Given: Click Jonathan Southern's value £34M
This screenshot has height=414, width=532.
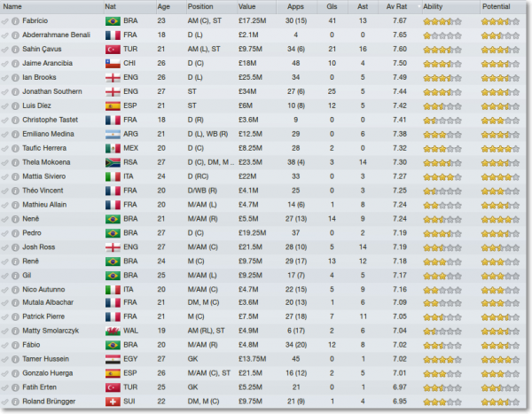Looking at the screenshot, I should [x=247, y=91].
